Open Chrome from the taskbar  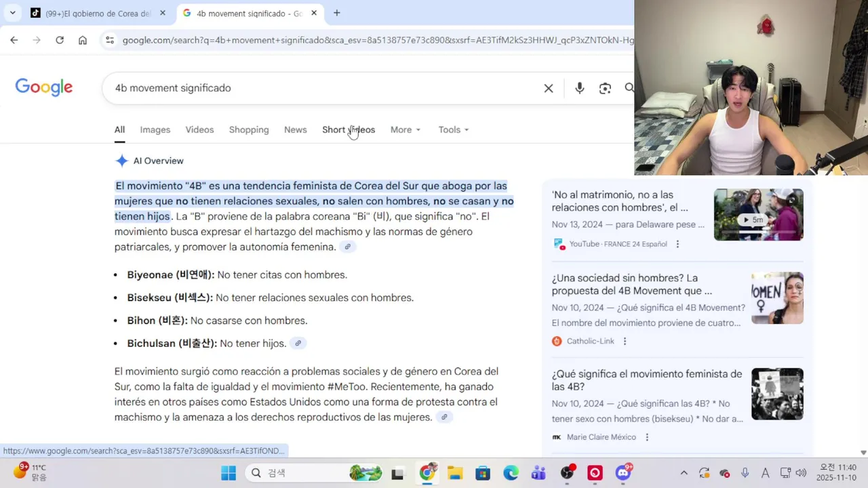pyautogui.click(x=427, y=473)
